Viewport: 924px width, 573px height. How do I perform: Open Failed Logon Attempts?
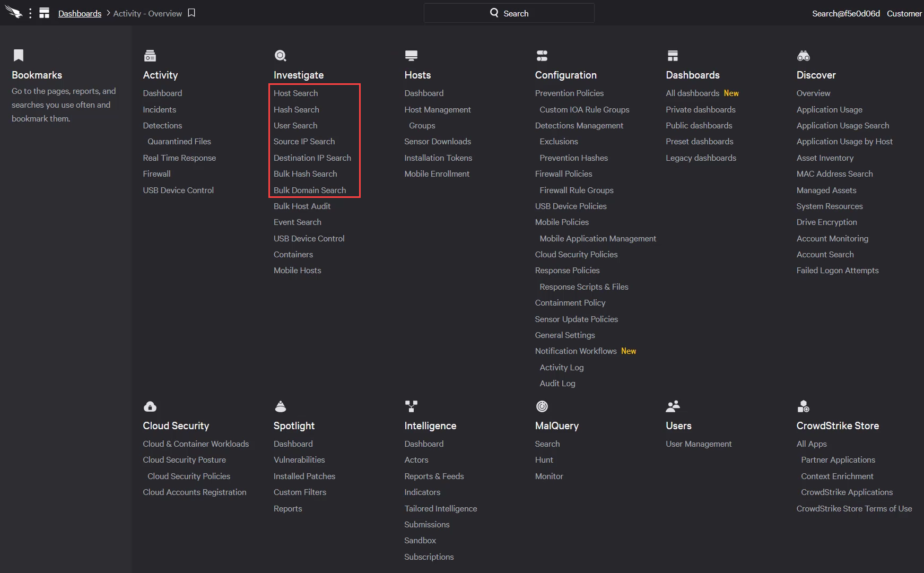pos(838,271)
